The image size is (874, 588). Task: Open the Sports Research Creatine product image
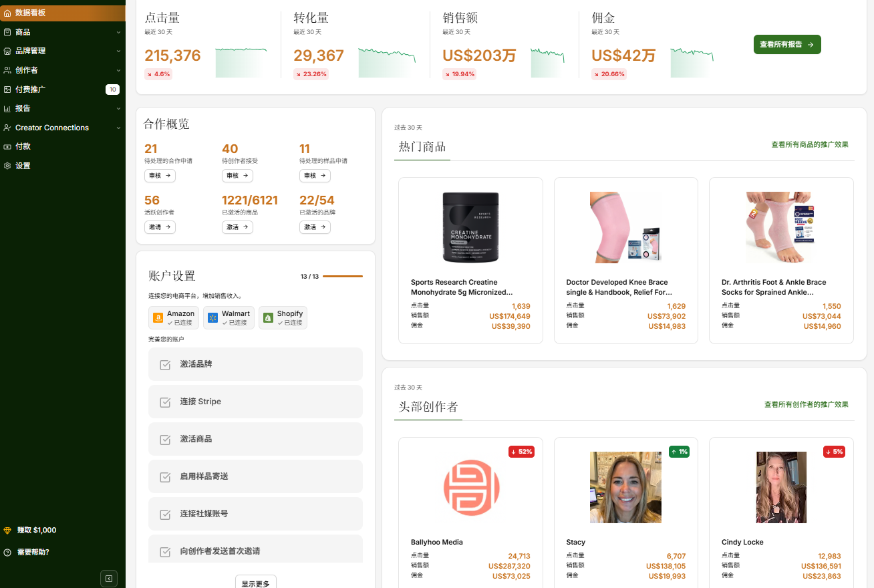click(471, 227)
